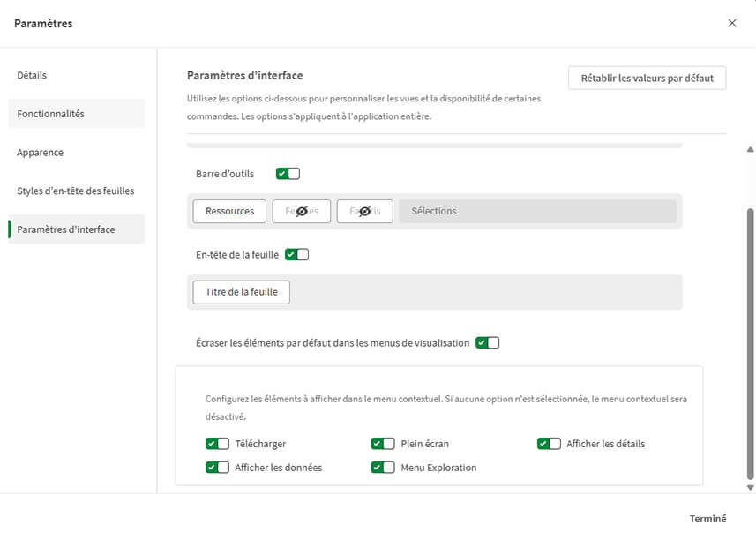Image resolution: width=756 pixels, height=540 pixels.
Task: Uncheck Afficher les détails
Action: pyautogui.click(x=549, y=444)
